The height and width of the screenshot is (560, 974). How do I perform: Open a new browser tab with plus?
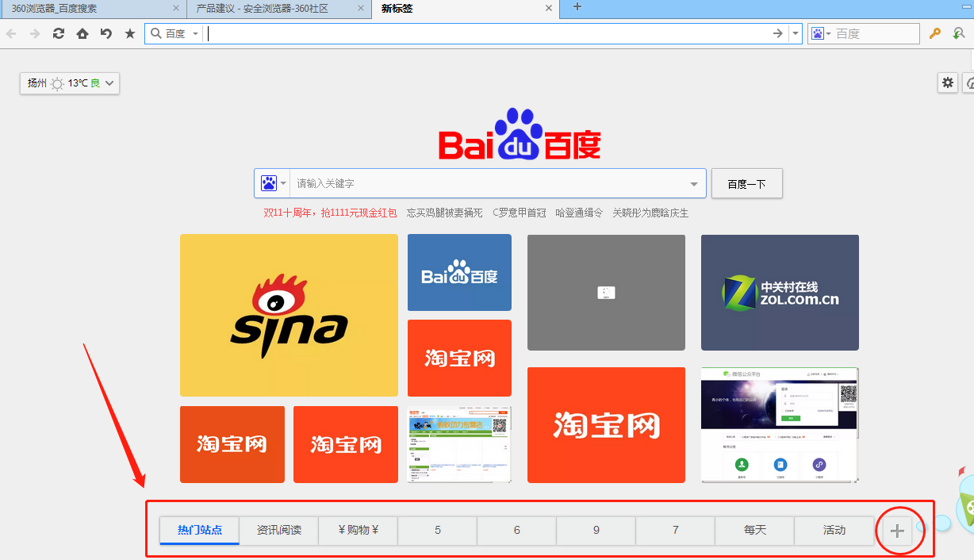[577, 7]
